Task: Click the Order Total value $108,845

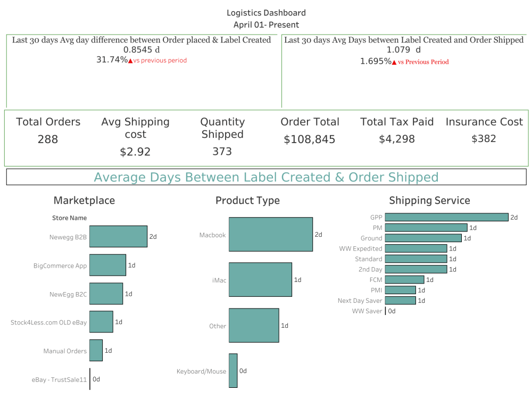Action: [x=310, y=139]
